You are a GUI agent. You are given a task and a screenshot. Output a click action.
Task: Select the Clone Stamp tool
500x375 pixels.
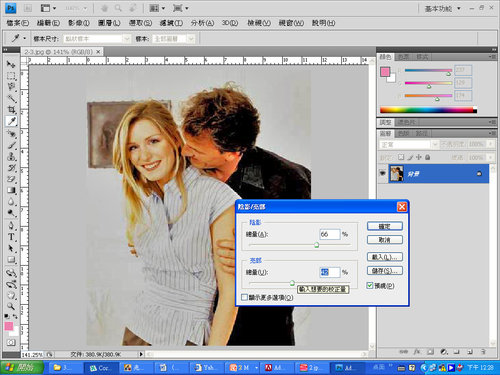11,157
